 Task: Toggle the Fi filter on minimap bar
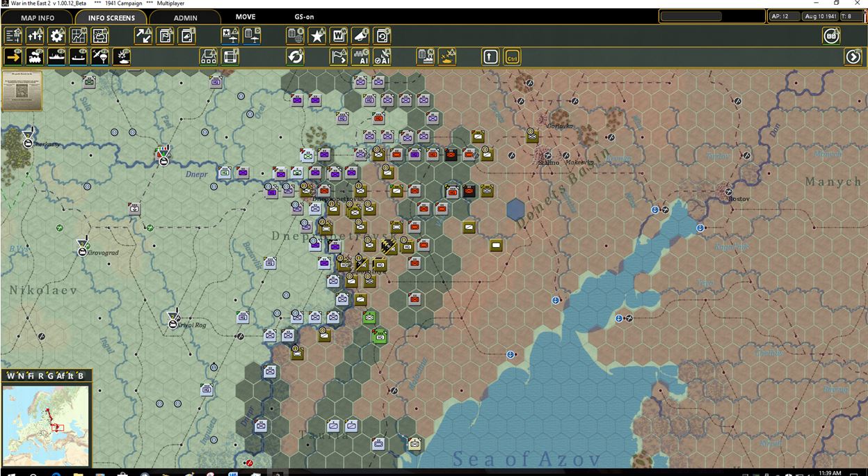(31, 376)
